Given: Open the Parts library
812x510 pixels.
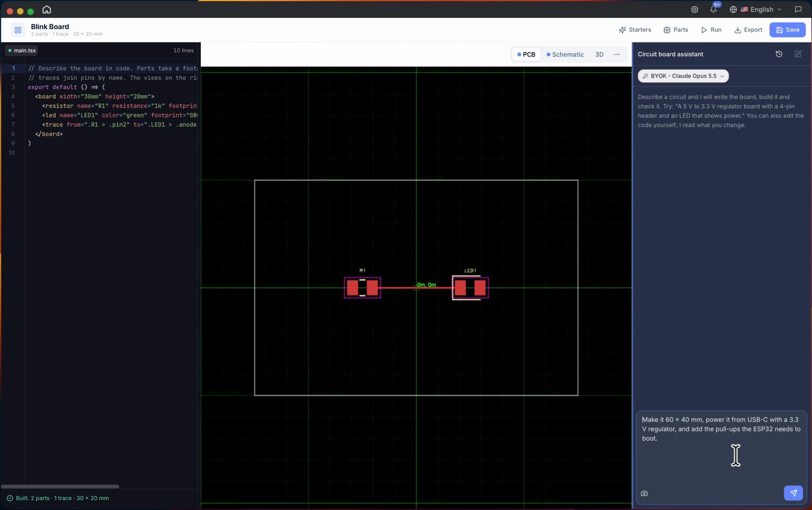Looking at the screenshot, I should 676,30.
